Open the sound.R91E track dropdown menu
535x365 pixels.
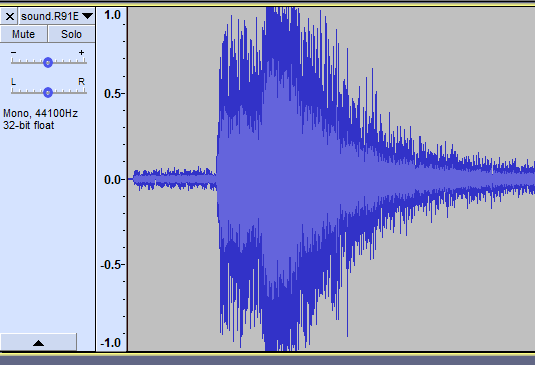(x=57, y=16)
